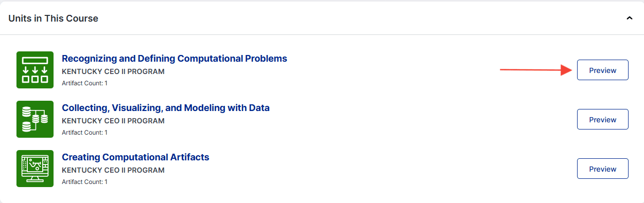Click Kentucky CEO II Program under Collecting unit
644x203 pixels.
tap(113, 121)
